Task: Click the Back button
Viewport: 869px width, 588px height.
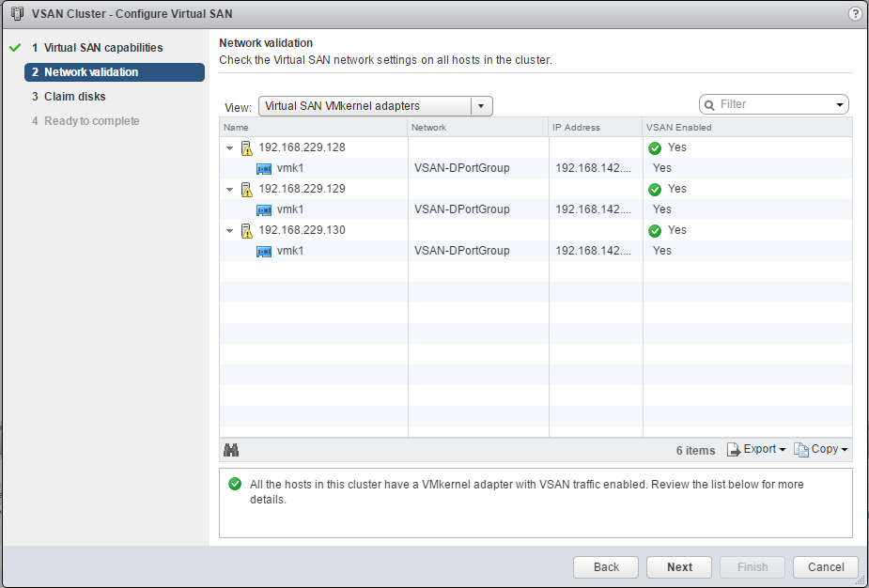Action: pyautogui.click(x=606, y=567)
